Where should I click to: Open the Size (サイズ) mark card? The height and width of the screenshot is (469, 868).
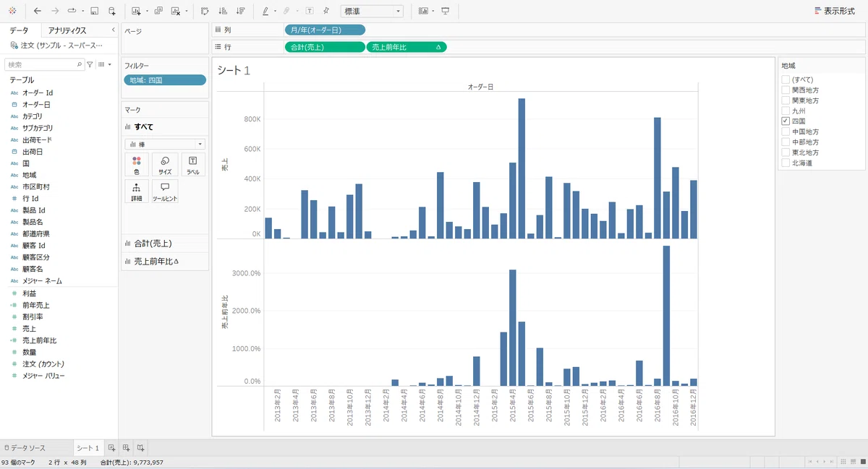tap(165, 165)
